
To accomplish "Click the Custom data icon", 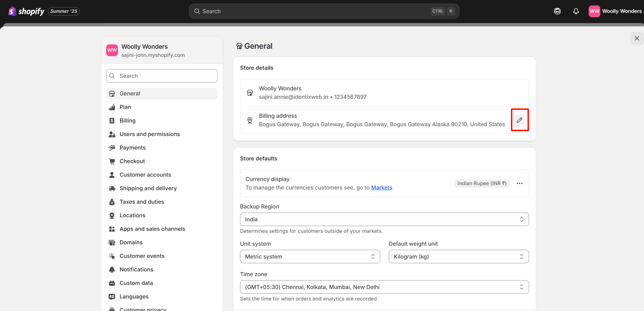I will [x=112, y=283].
